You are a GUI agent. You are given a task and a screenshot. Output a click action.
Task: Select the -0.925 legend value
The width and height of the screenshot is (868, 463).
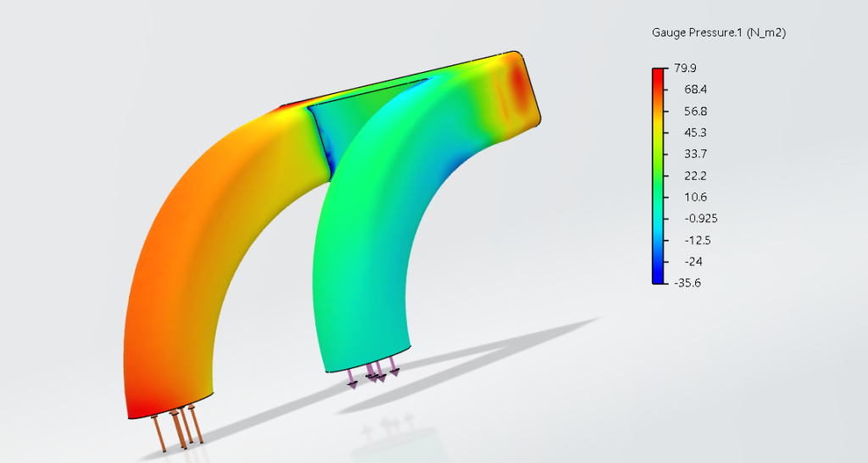701,218
